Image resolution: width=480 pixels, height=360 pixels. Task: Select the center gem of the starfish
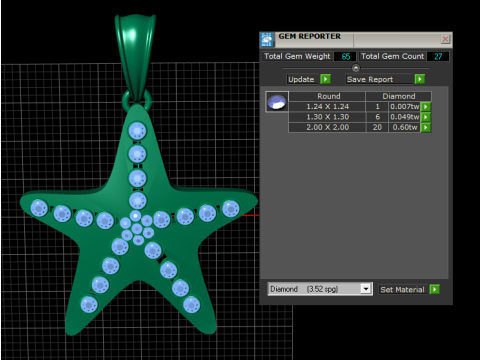pyautogui.click(x=137, y=229)
